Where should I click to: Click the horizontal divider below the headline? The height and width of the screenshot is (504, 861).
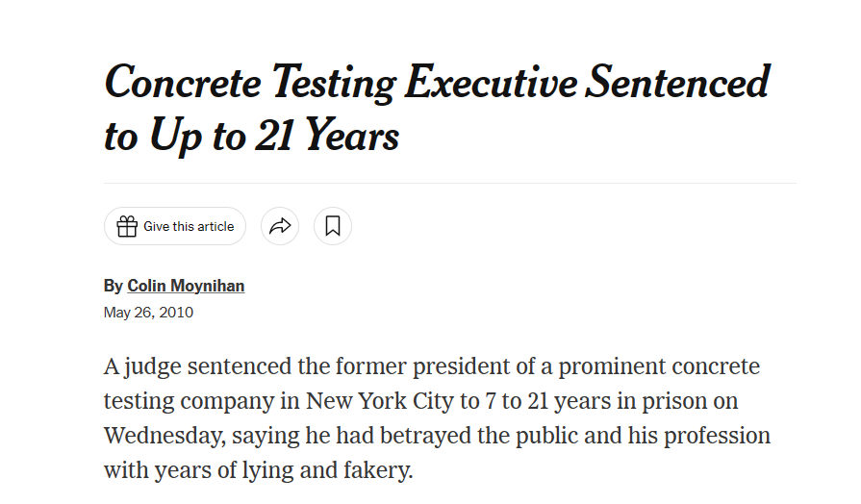pyautogui.click(x=450, y=183)
